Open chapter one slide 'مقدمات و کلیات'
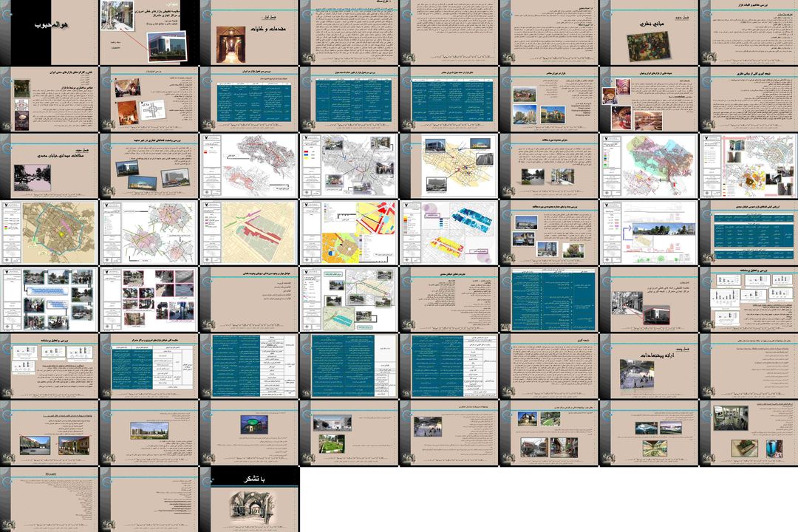Screen dimensions: 798x532 [249, 33]
